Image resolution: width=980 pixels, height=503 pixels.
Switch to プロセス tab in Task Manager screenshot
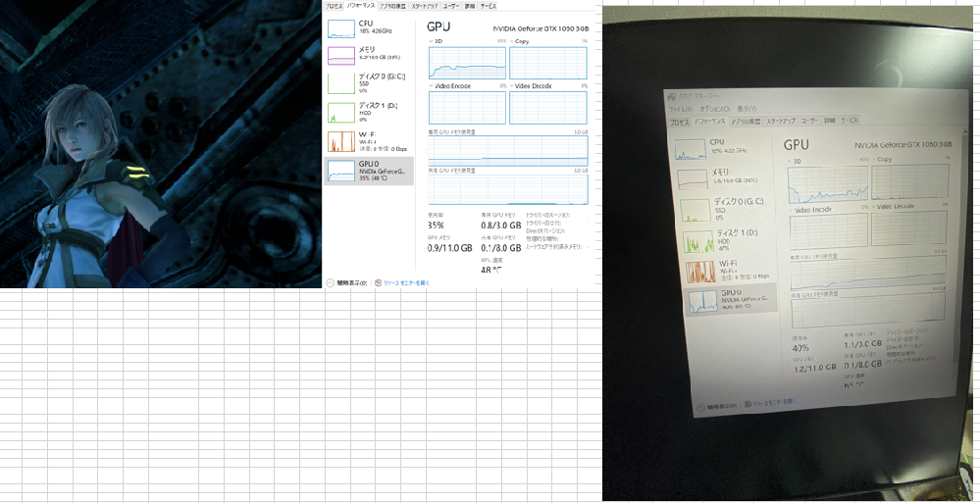point(334,6)
